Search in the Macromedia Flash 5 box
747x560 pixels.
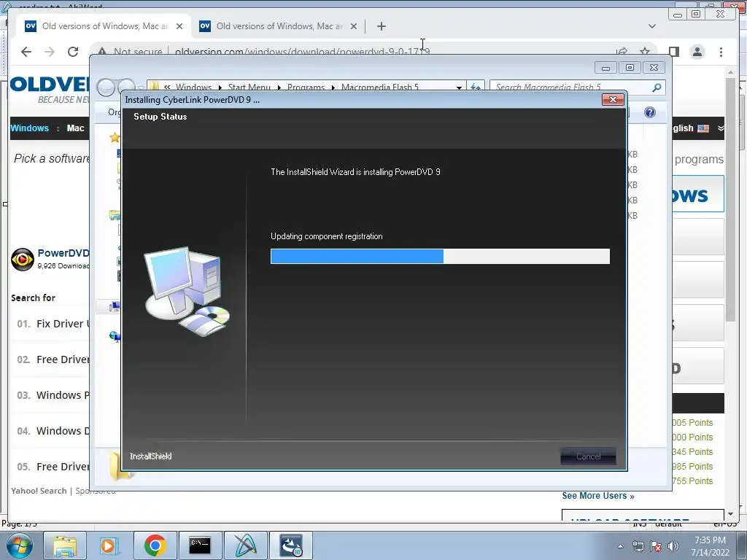(x=569, y=87)
